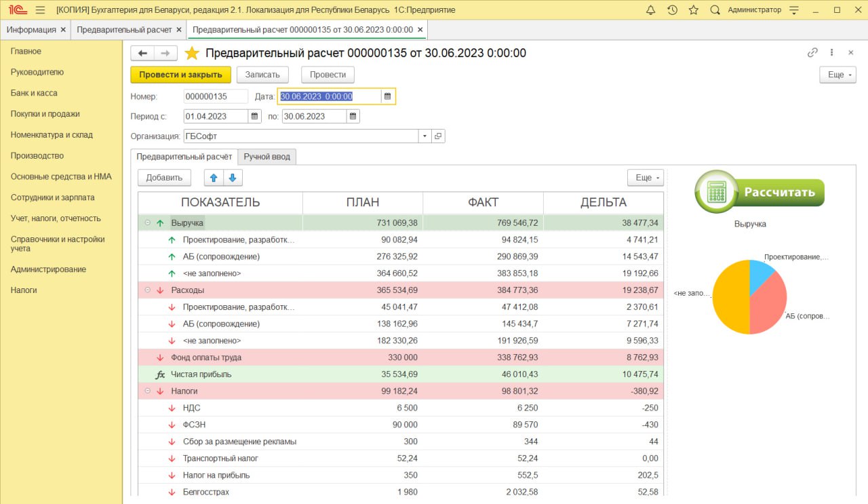Image resolution: width=868 pixels, height=504 pixels.
Task: Open Номенклатура и склад section
Action: coord(52,135)
